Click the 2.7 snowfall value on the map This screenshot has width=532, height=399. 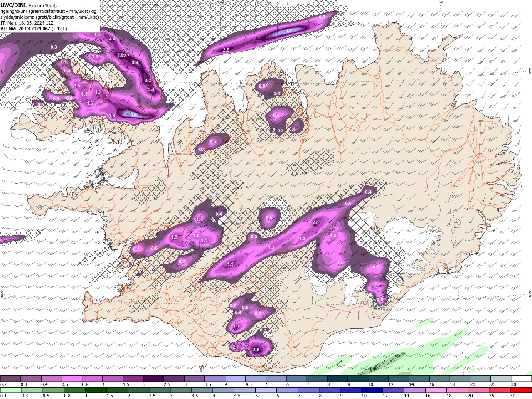[x=127, y=55]
